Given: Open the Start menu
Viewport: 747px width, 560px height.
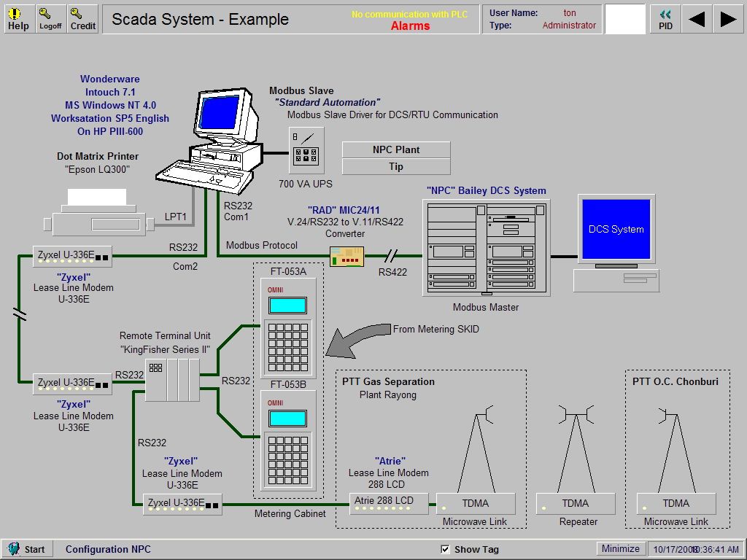Looking at the screenshot, I should pyautogui.click(x=28, y=549).
